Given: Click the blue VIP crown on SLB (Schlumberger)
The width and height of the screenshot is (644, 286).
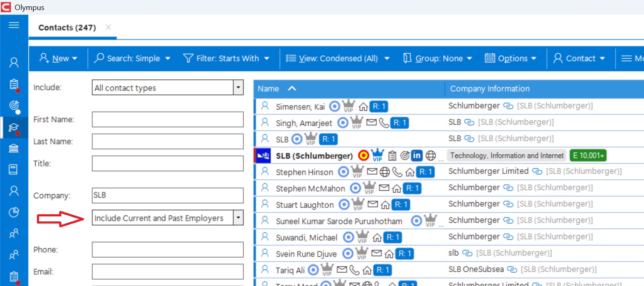Looking at the screenshot, I should click(377, 155).
